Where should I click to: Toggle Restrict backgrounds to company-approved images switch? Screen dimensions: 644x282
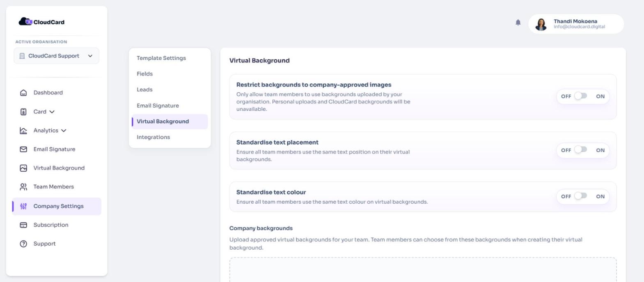580,96
